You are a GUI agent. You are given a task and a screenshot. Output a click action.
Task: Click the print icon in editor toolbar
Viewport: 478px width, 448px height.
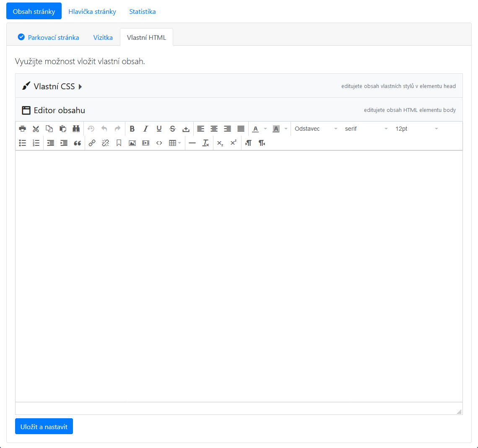[23, 129]
